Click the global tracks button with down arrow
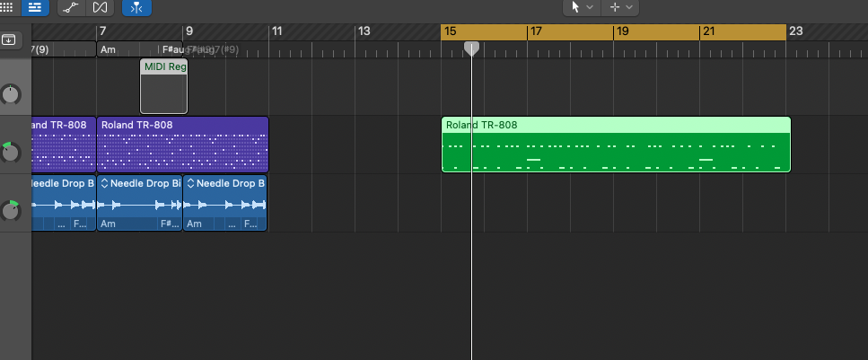 click(9, 40)
